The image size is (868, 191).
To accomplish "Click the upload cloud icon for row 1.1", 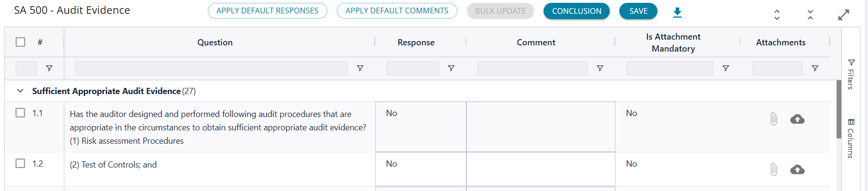I will tap(797, 119).
